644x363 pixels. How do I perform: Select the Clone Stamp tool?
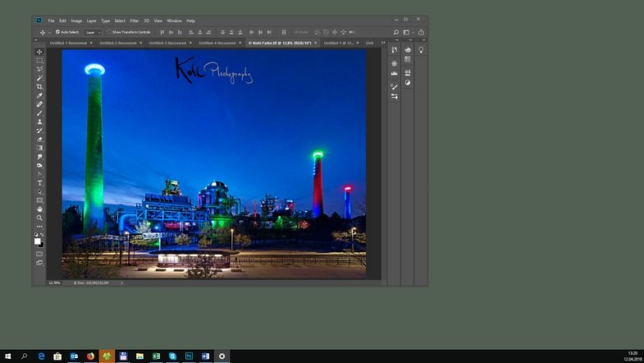click(x=39, y=122)
